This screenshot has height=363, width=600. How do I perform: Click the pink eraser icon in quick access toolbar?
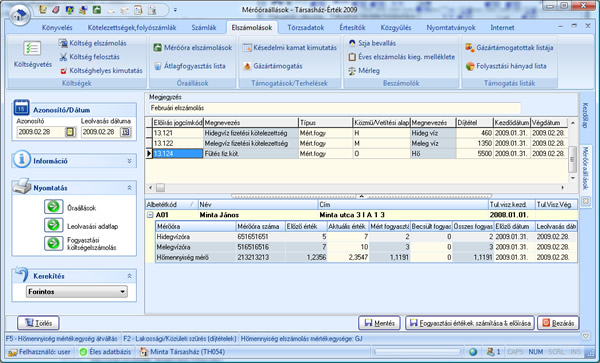pos(56,10)
